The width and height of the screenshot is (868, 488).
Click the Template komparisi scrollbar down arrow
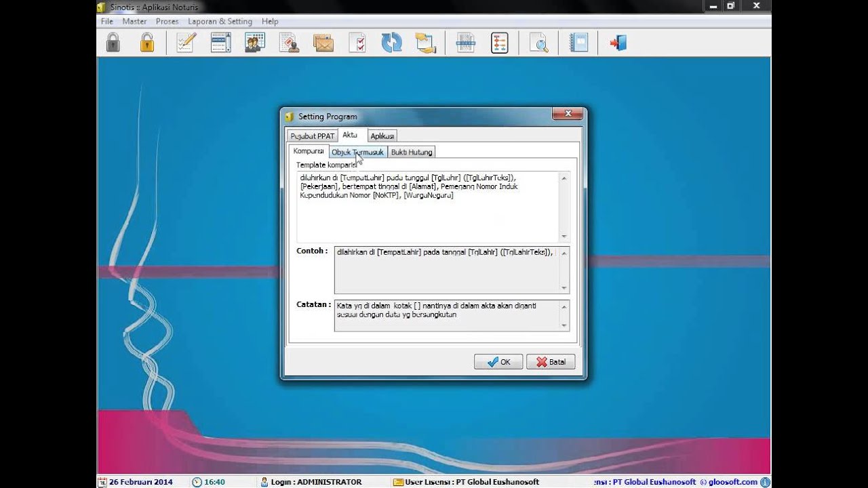click(564, 237)
